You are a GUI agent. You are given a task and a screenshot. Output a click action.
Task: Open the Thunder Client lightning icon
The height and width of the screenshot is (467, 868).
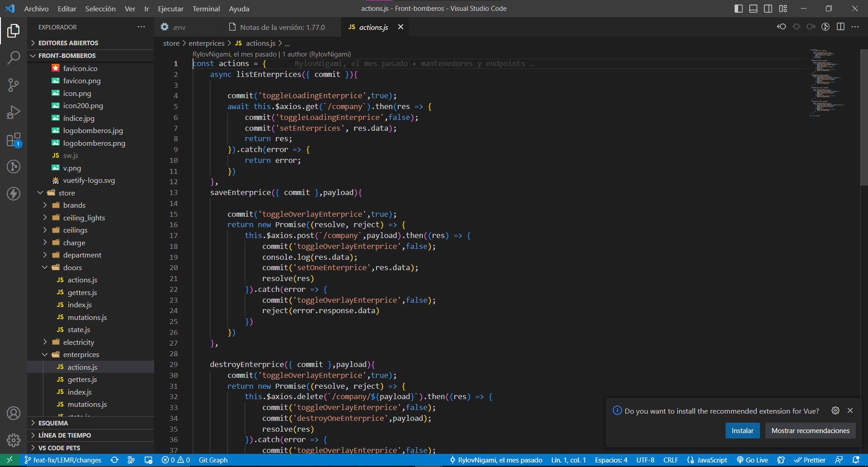[x=14, y=194]
